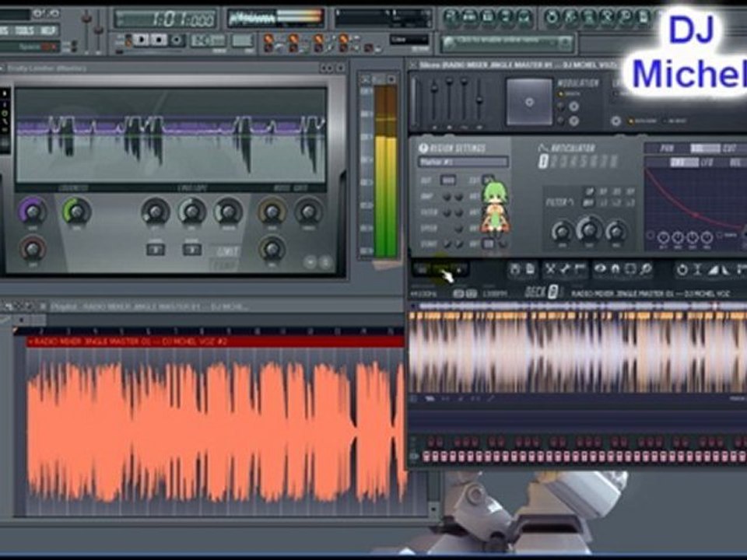Viewport: 747px width, 560px height.
Task: Click the selection rectangle icon in Slicex toolbar
Action: pyautogui.click(x=630, y=270)
